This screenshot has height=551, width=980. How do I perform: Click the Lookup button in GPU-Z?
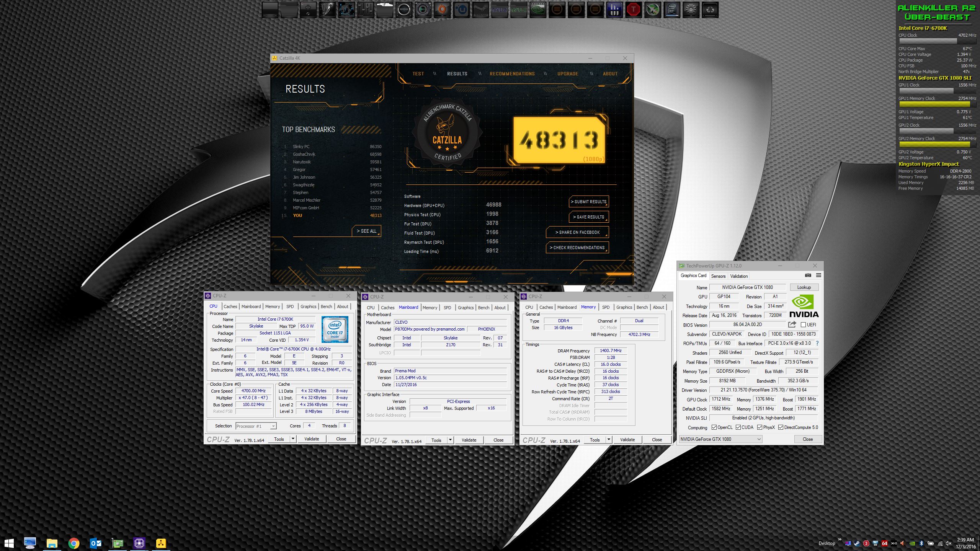point(804,287)
